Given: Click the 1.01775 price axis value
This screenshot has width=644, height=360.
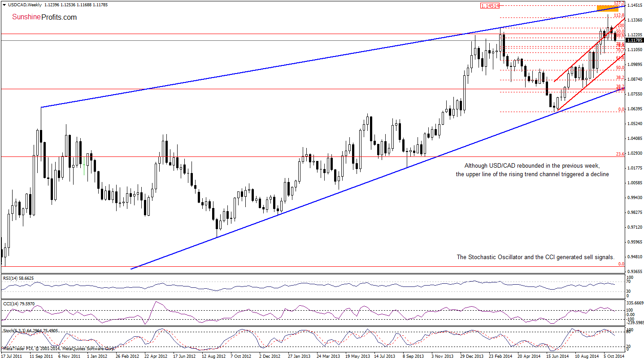Looking at the screenshot, I should tap(635, 168).
